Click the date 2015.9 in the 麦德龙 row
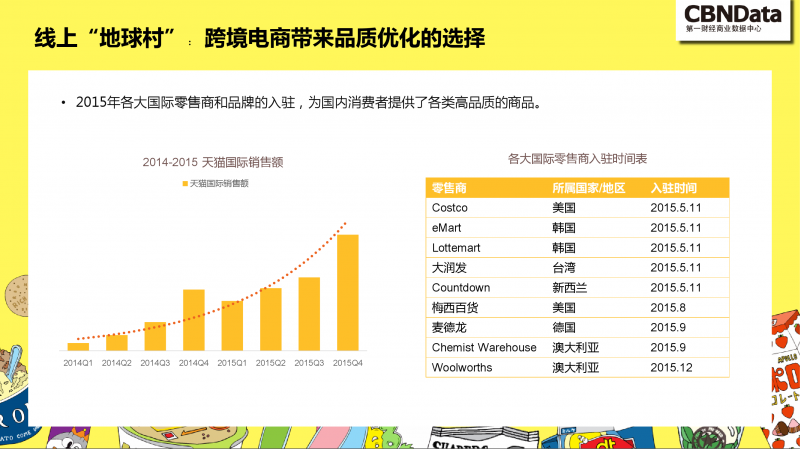The width and height of the screenshot is (800, 449). (668, 328)
